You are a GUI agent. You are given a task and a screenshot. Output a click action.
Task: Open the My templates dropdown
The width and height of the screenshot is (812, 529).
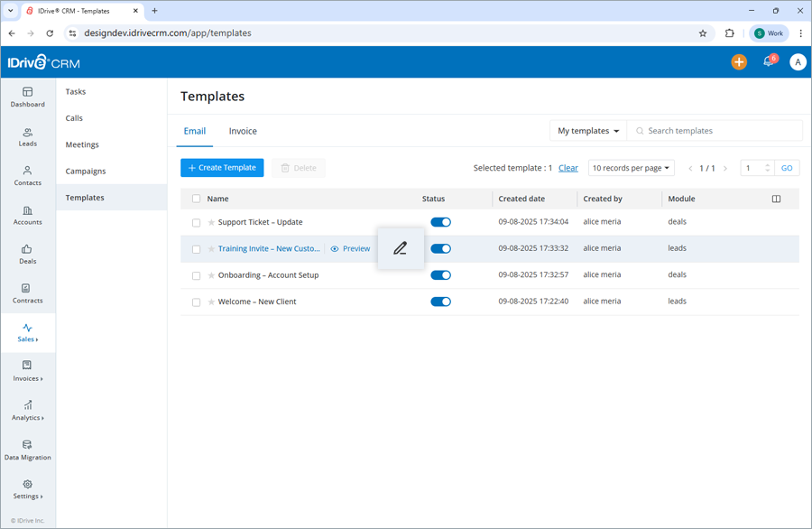587,130
